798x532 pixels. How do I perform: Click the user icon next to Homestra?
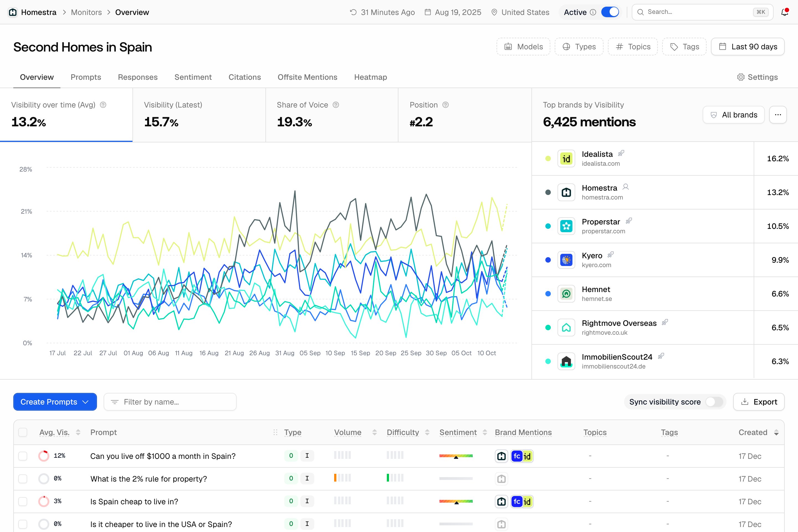626,187
